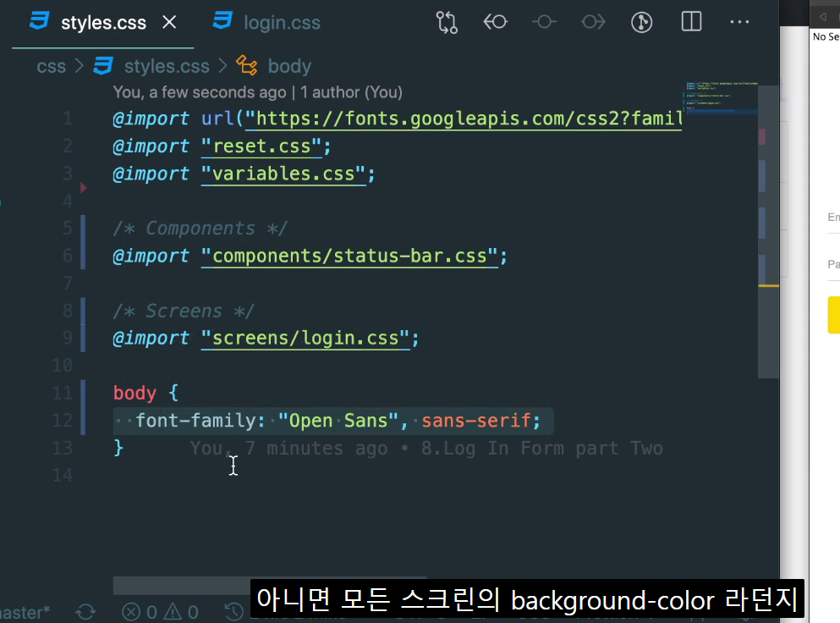Click the yellow button in preview window

pyautogui.click(x=833, y=315)
